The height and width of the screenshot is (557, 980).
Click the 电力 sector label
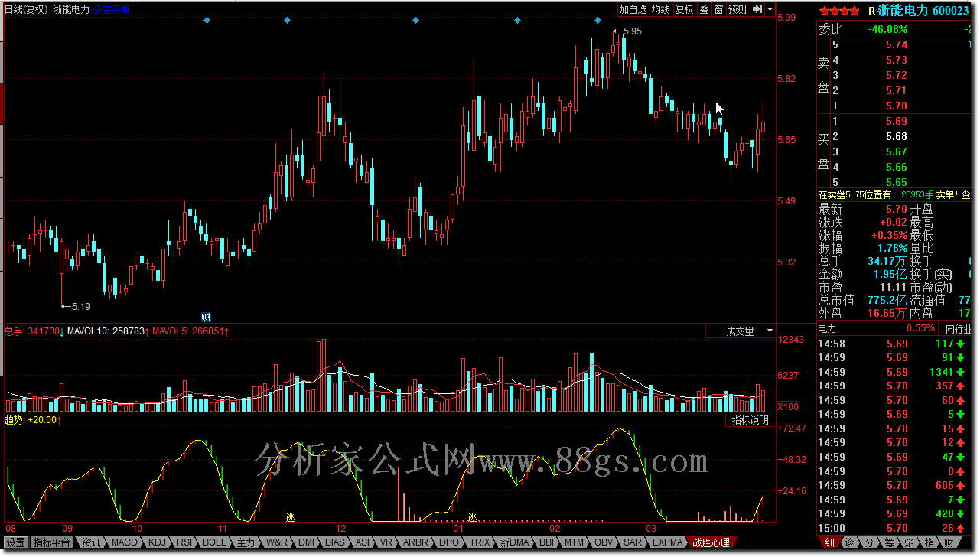[x=828, y=329]
